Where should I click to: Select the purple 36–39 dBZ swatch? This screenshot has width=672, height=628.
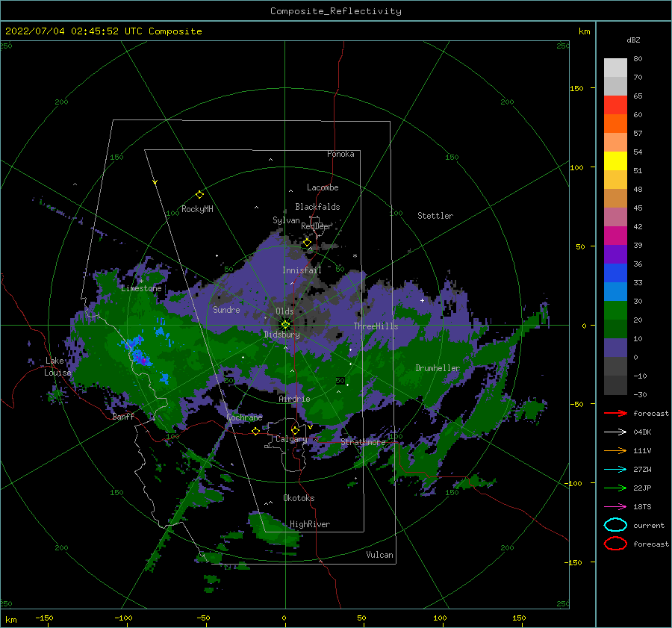tap(615, 255)
